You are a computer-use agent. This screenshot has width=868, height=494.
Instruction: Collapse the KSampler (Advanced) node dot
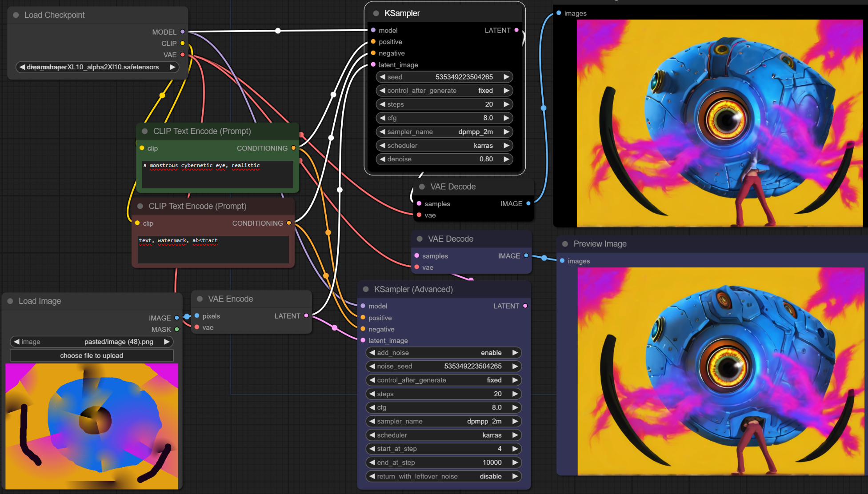click(x=366, y=289)
